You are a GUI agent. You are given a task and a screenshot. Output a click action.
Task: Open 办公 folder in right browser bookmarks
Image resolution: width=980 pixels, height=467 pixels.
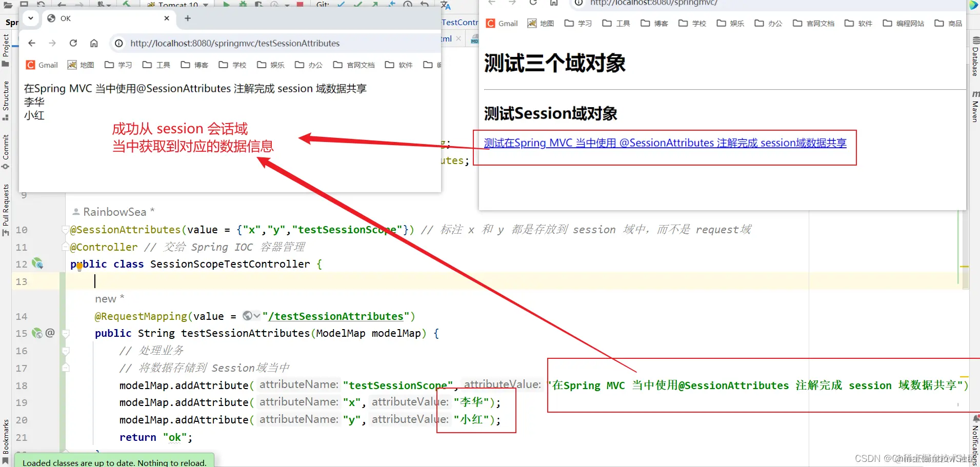tap(769, 24)
